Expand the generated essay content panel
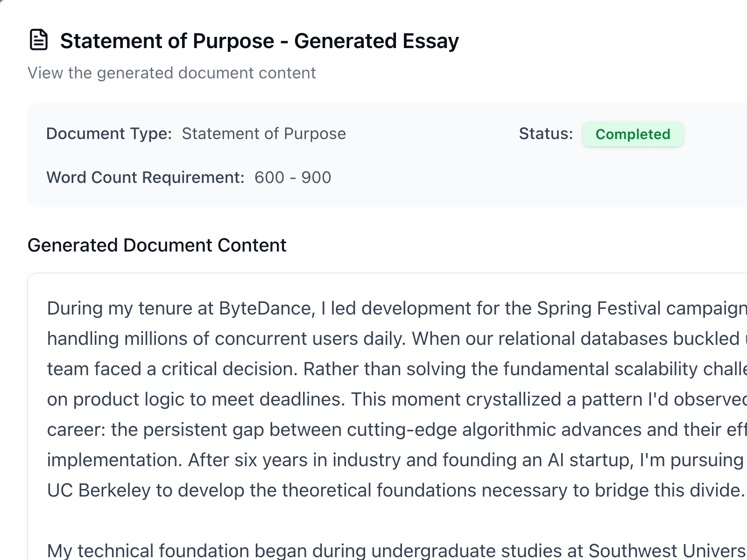This screenshot has width=747, height=560. 373,420
